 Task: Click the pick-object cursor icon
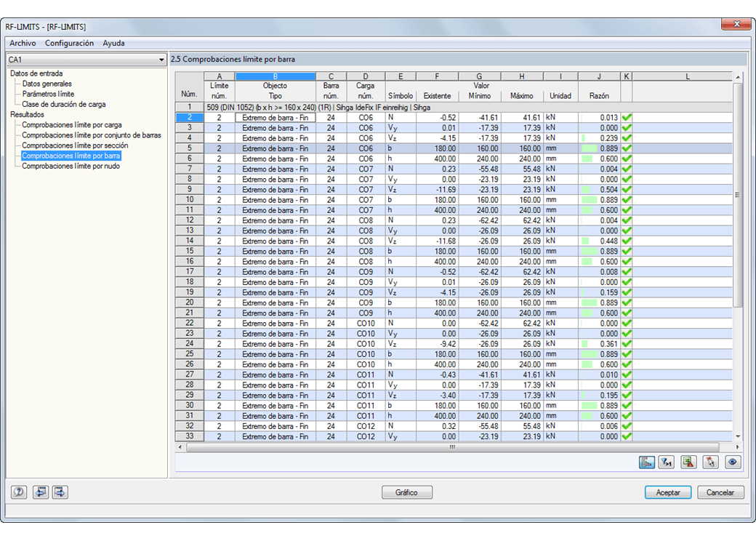coord(710,462)
